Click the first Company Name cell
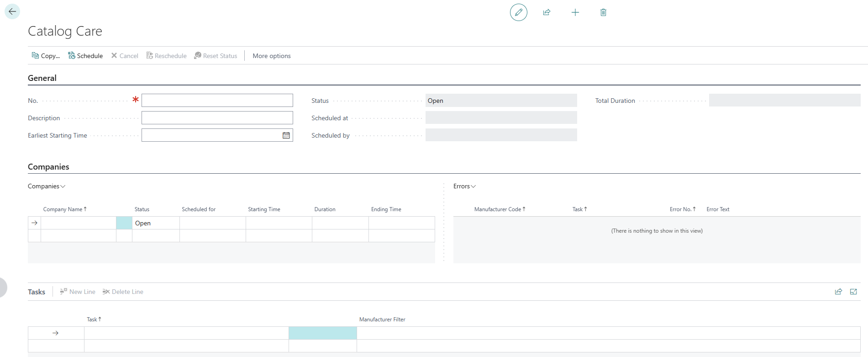 pos(78,223)
